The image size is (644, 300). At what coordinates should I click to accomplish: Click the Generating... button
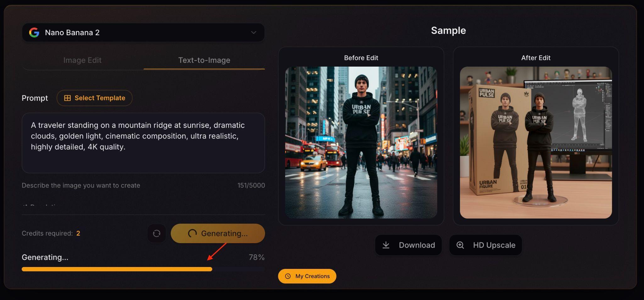pyautogui.click(x=218, y=233)
